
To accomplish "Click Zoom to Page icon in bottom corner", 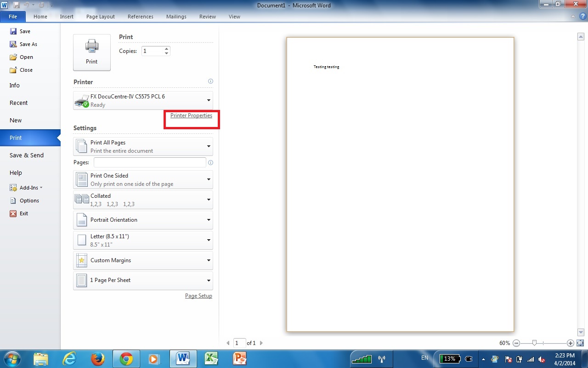I will pyautogui.click(x=580, y=343).
